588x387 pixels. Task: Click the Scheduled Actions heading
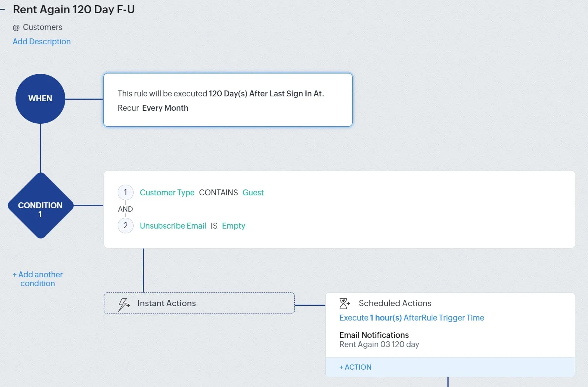pos(395,303)
